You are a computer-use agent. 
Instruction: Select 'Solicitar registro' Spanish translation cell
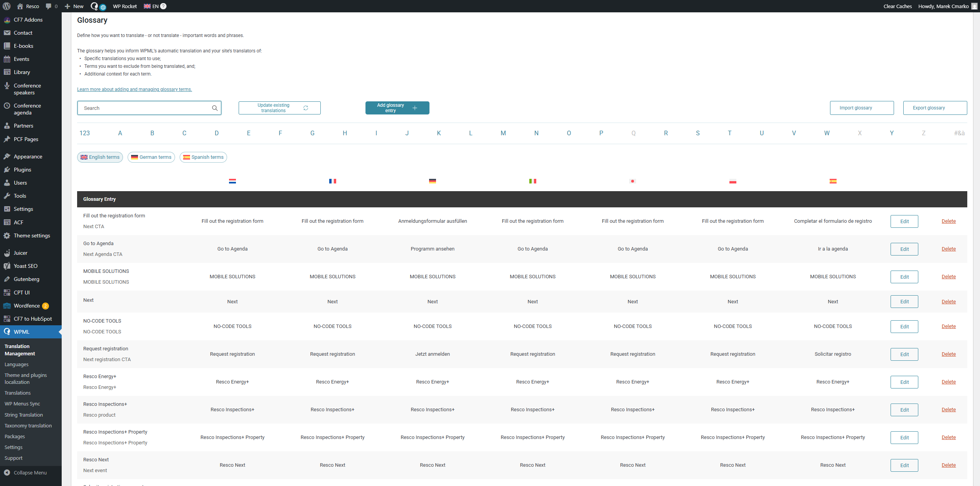833,354
